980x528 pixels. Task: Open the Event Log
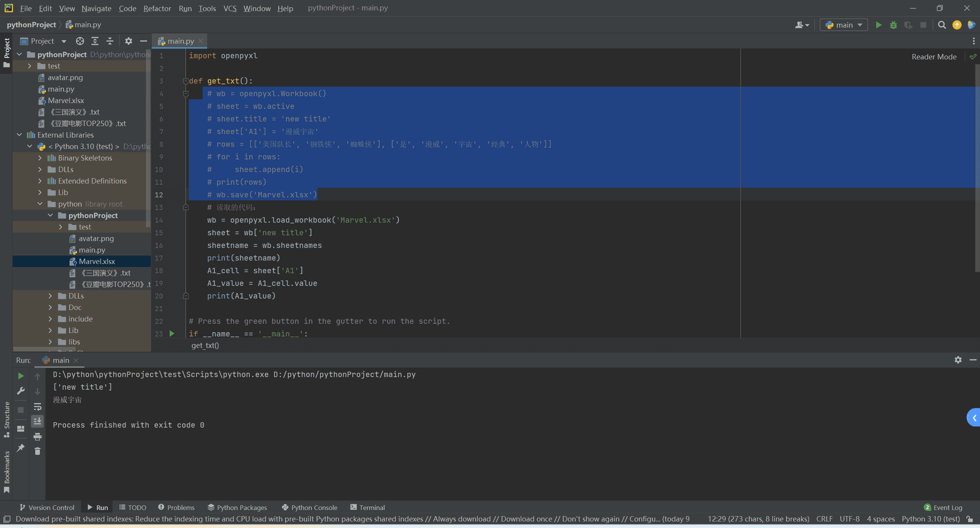pos(943,507)
